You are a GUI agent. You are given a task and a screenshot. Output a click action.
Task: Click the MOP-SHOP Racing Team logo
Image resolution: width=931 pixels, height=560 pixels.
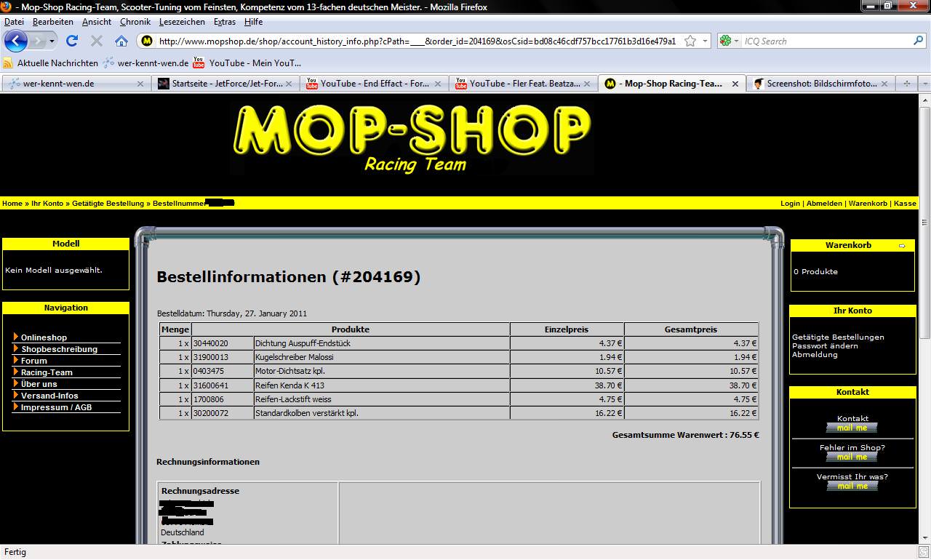pos(412,139)
